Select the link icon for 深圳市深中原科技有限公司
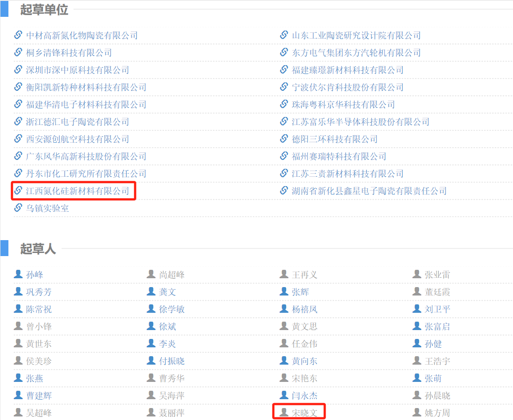 (x=18, y=70)
